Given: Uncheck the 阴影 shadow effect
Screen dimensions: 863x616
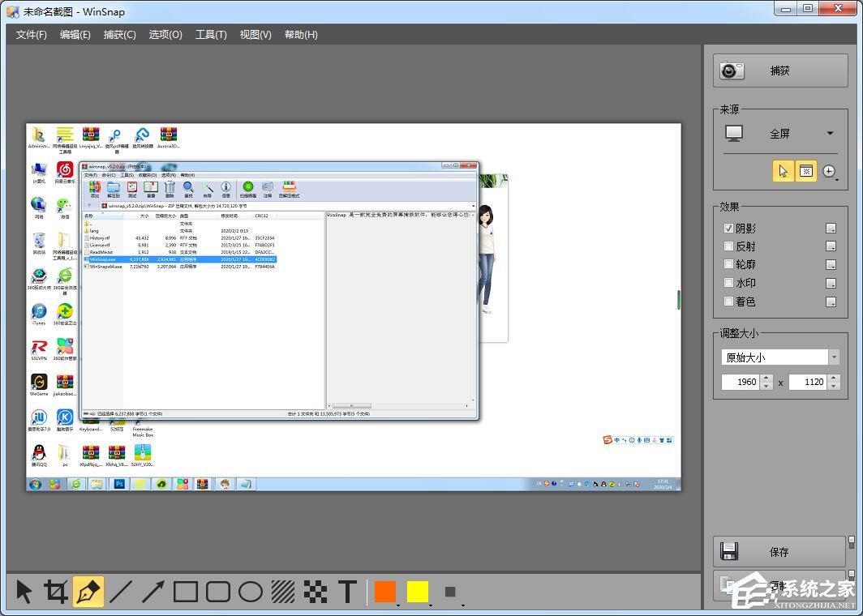Looking at the screenshot, I should tap(728, 229).
